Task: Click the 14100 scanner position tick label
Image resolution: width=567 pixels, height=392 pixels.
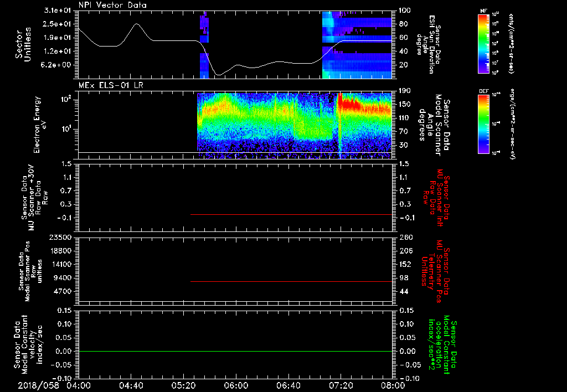Action: pyautogui.click(x=61, y=264)
